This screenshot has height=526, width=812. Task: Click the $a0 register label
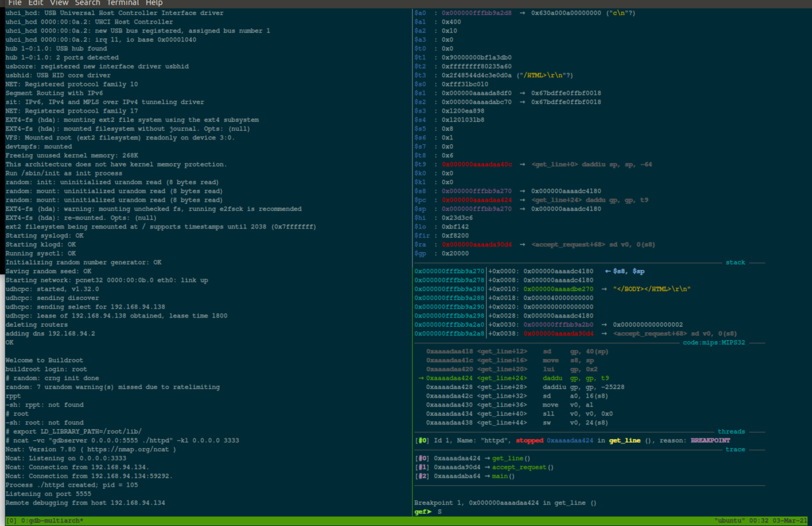(x=420, y=13)
